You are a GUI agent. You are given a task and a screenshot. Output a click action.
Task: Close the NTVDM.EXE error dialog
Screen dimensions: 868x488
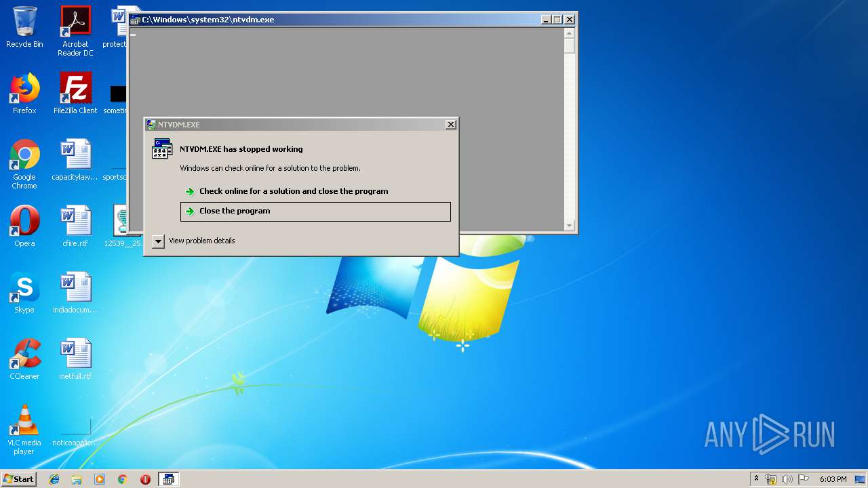tap(450, 125)
